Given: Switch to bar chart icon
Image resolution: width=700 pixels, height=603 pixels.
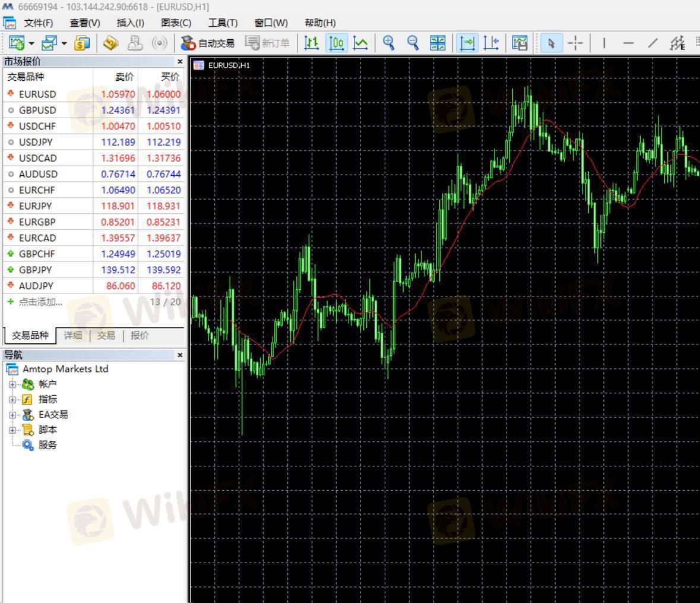Looking at the screenshot, I should tap(311, 43).
